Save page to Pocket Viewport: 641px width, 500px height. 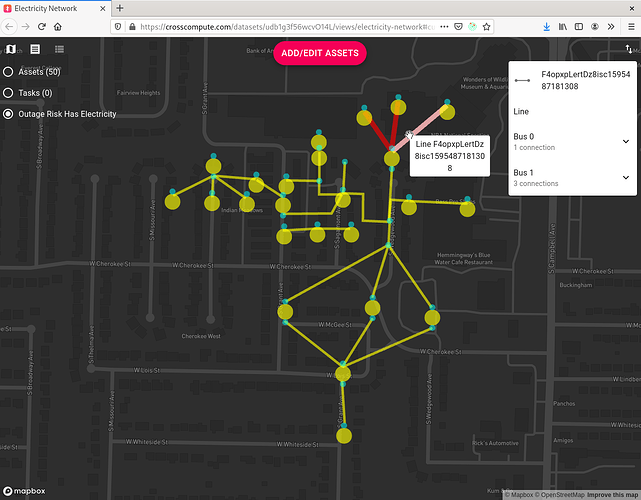click(x=458, y=27)
